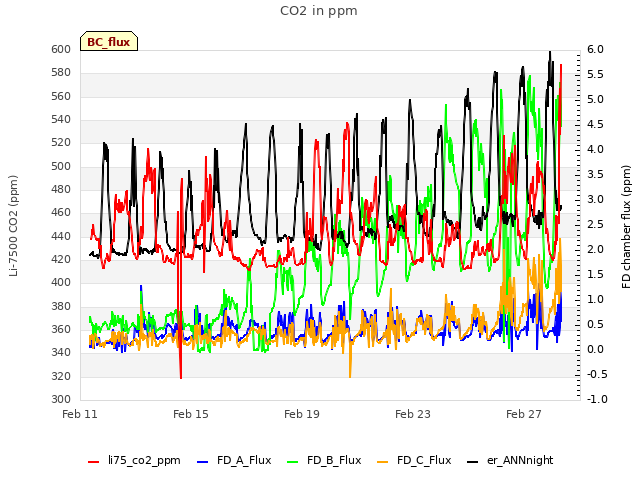Click the 0.0 right-axis tick label
Viewport: 640px width, 480px height.
point(595,349)
